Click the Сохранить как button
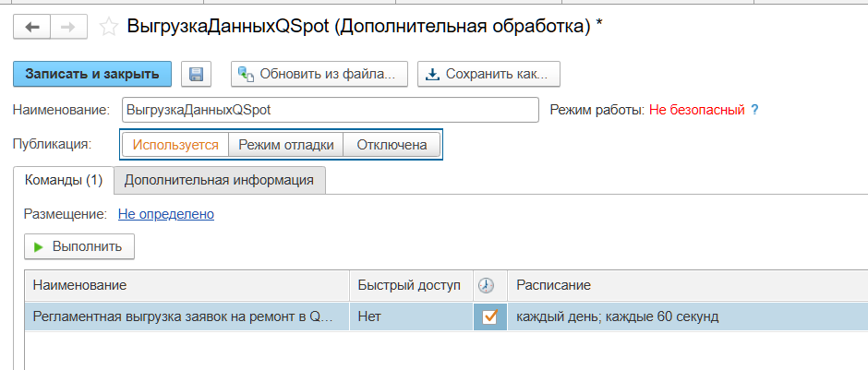Viewport: 868px width, 370px height. 488,74
